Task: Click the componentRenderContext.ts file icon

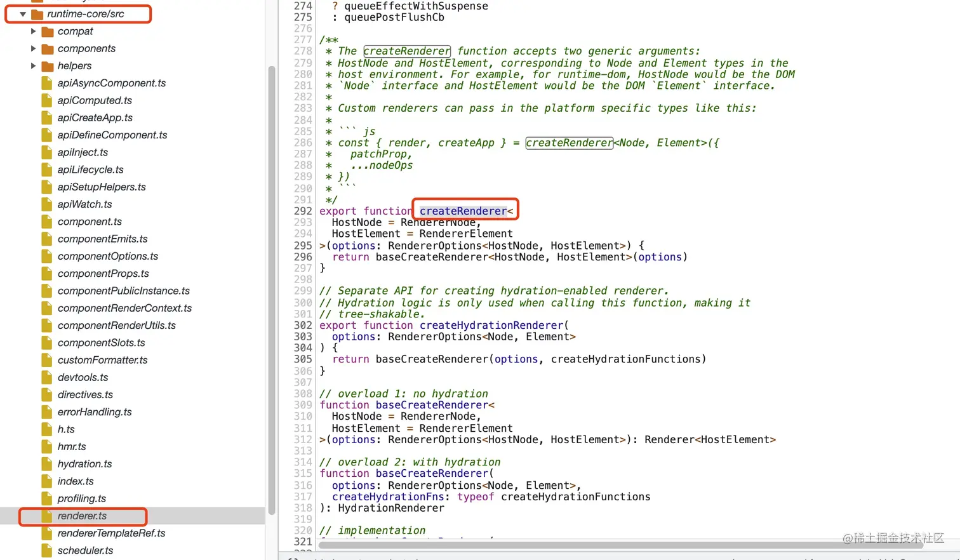Action: pos(46,308)
